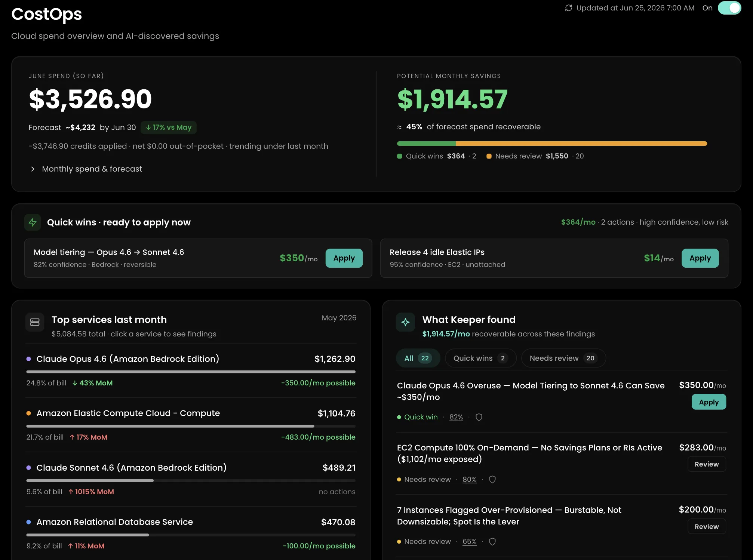Image resolution: width=753 pixels, height=560 pixels.
Task: Click the Quick win status tag
Action: click(417, 417)
